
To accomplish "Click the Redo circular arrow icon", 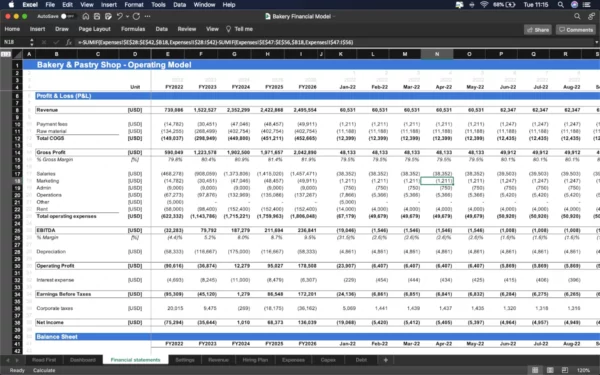I will (x=136, y=16).
